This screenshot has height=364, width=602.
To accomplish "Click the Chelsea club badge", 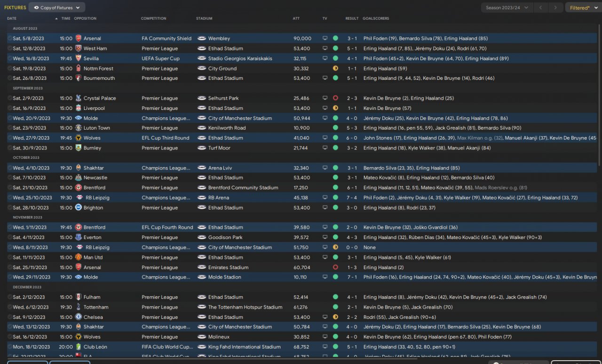I will (x=78, y=317).
